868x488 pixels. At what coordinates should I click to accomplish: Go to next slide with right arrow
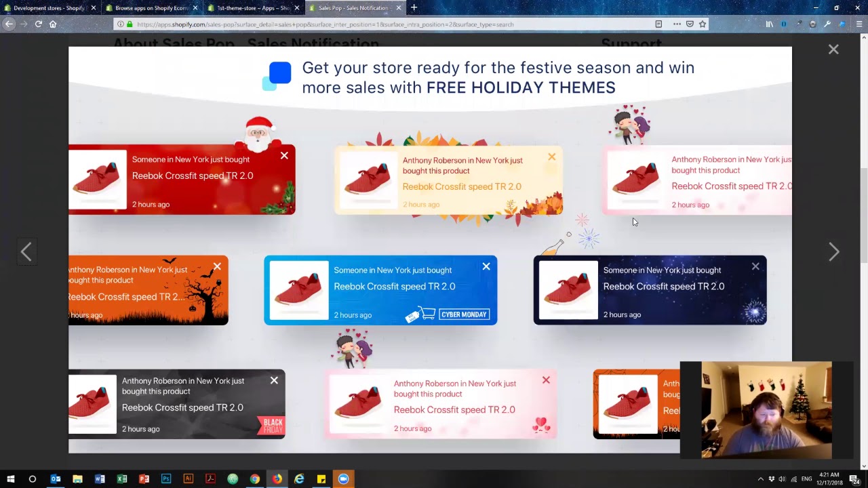(833, 252)
